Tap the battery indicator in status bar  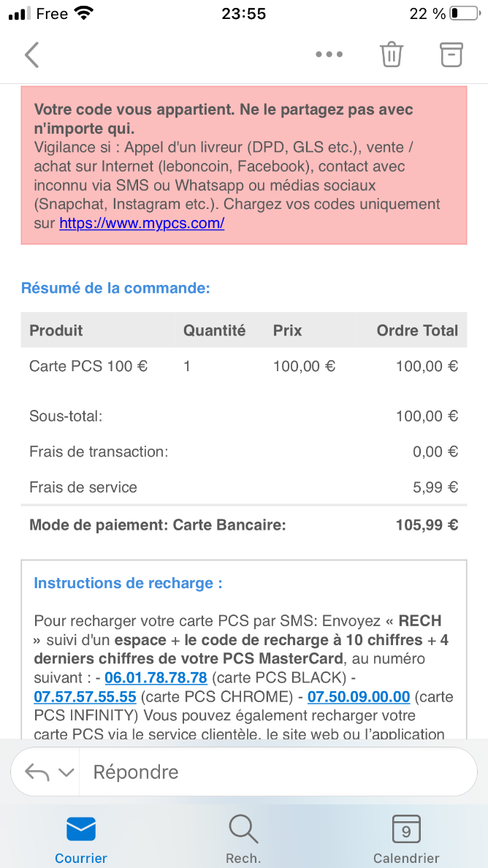[x=464, y=14]
